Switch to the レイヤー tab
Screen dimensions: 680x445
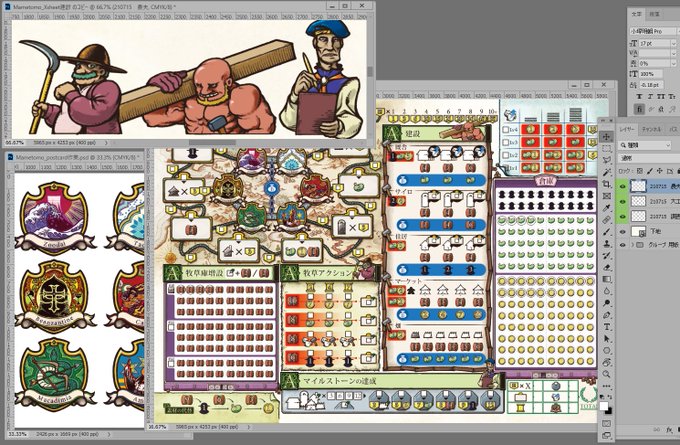[x=627, y=130]
